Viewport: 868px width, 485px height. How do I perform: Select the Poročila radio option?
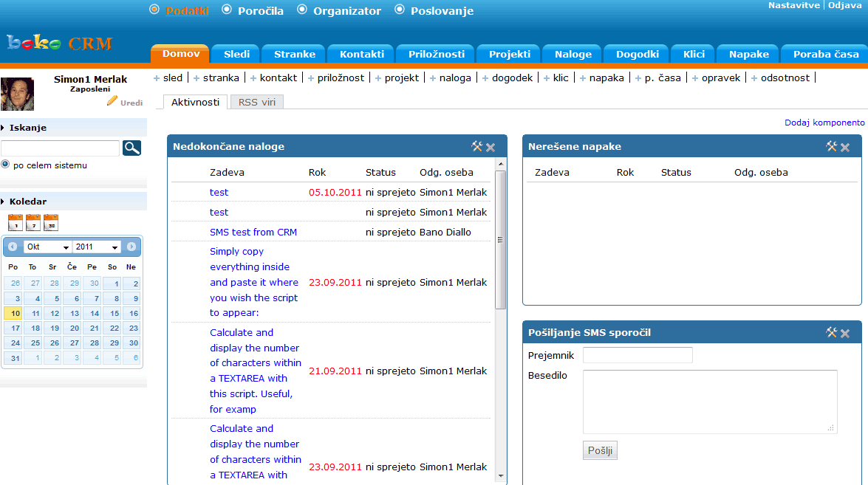[x=227, y=10]
